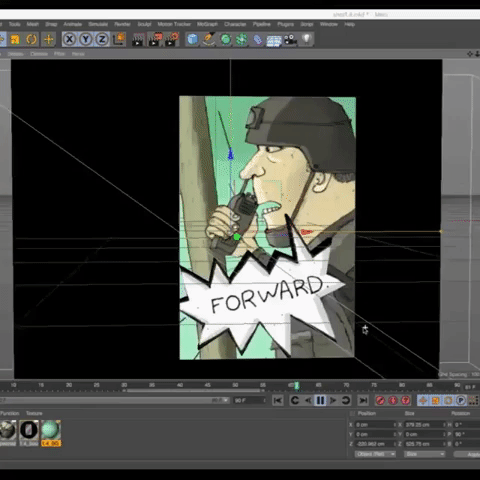
Task: Click Render to Picture Viewer icon
Action: coord(155,39)
